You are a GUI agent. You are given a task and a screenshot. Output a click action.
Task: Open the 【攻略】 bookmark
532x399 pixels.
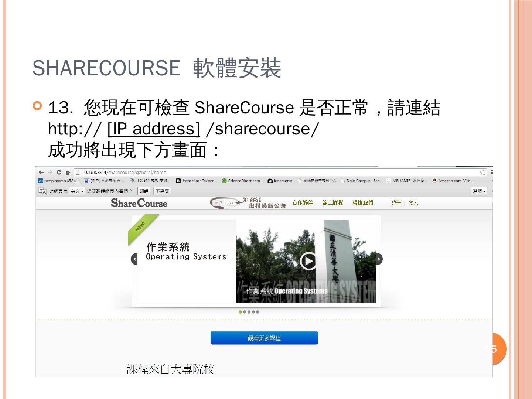[150, 181]
